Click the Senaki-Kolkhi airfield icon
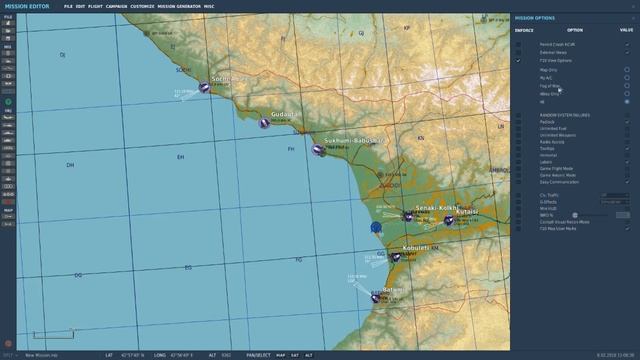The width and height of the screenshot is (640, 360). point(408,216)
